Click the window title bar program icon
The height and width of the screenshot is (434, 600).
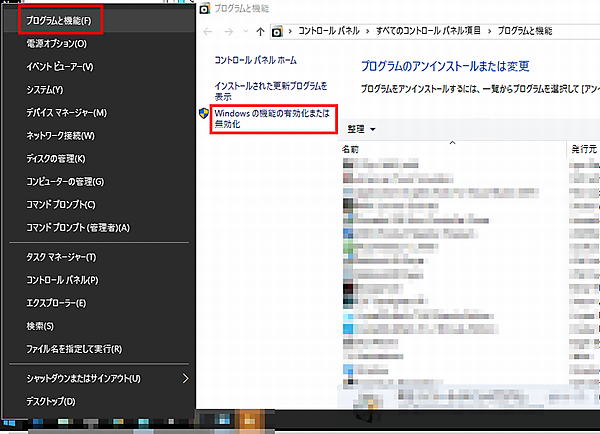tap(205, 8)
